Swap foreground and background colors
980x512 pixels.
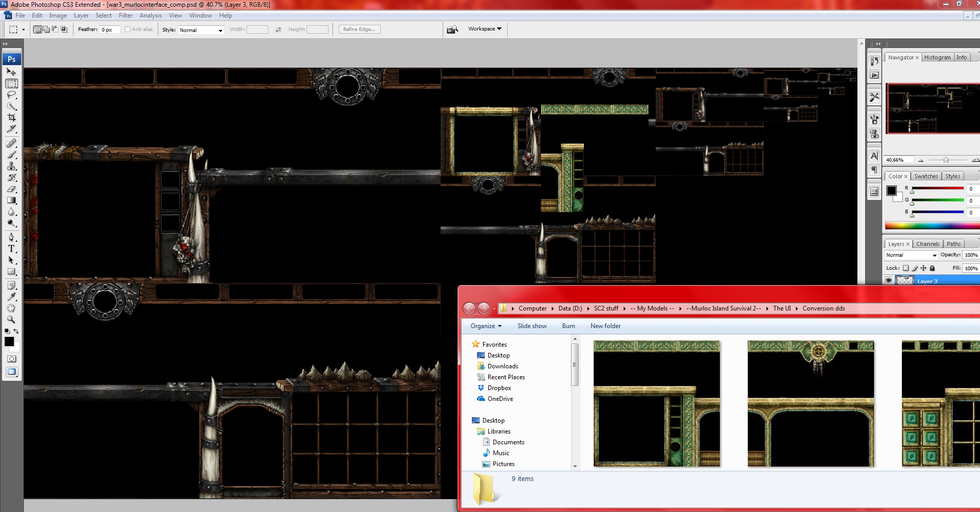coord(16,331)
